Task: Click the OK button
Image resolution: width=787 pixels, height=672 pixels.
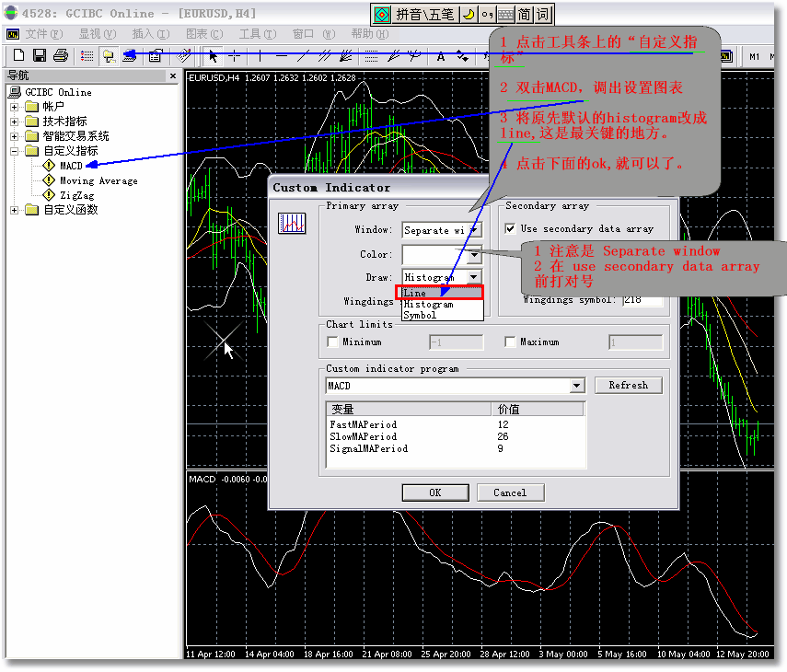Action: tap(435, 492)
